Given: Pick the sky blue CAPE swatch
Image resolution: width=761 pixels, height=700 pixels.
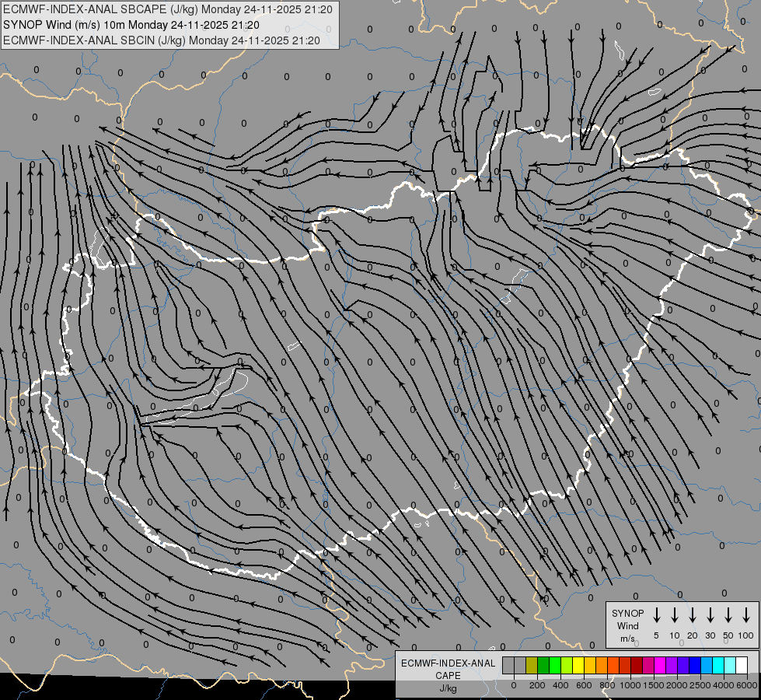Looking at the screenshot, I should (707, 665).
